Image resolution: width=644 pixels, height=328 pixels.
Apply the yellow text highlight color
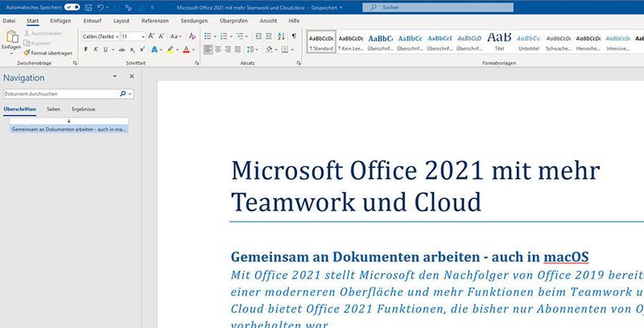(x=170, y=49)
